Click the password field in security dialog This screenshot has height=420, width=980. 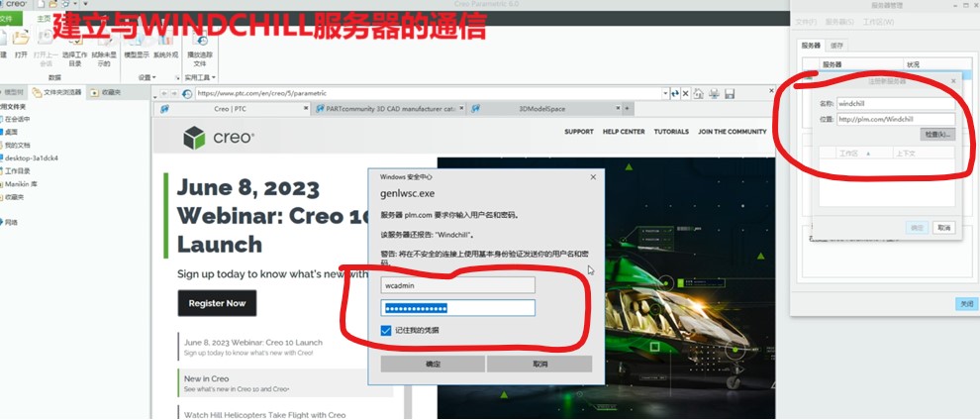[x=457, y=308]
